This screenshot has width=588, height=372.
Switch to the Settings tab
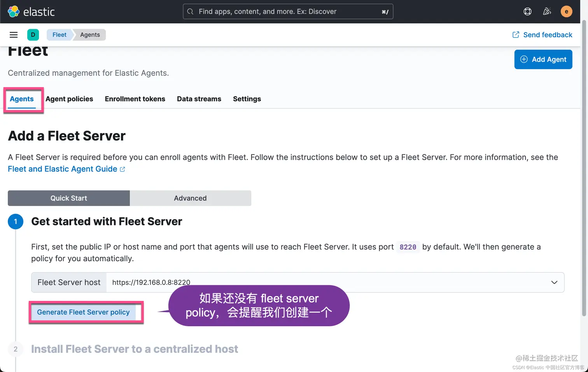coord(247,99)
